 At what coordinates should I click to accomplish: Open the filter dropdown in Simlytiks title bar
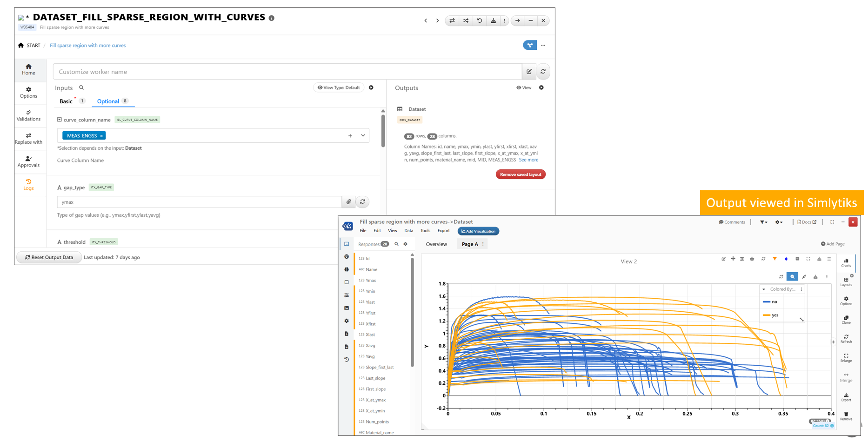(x=763, y=222)
